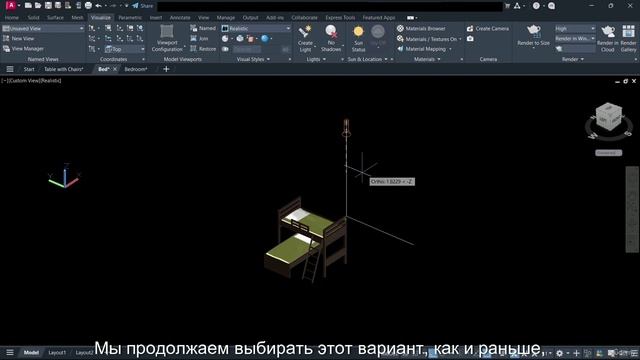Image resolution: width=640 pixels, height=360 pixels.
Task: Open the Mesh ribbon tab
Action: [x=77, y=18]
